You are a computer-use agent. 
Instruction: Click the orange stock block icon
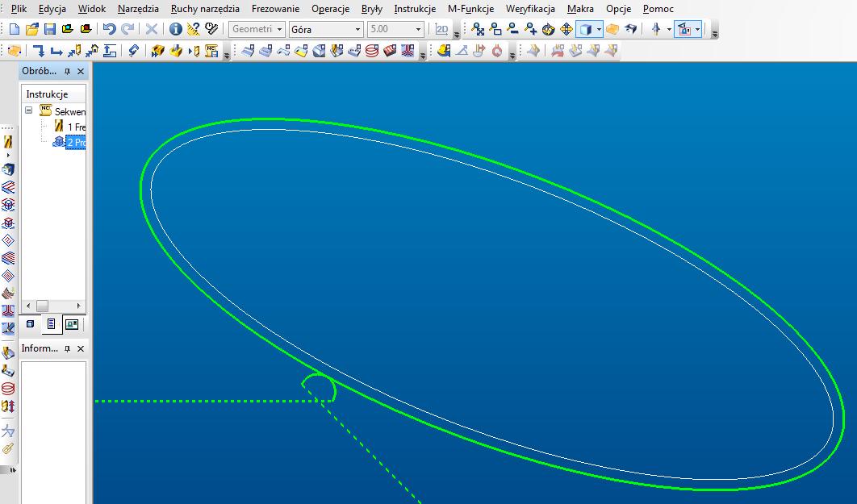612,30
